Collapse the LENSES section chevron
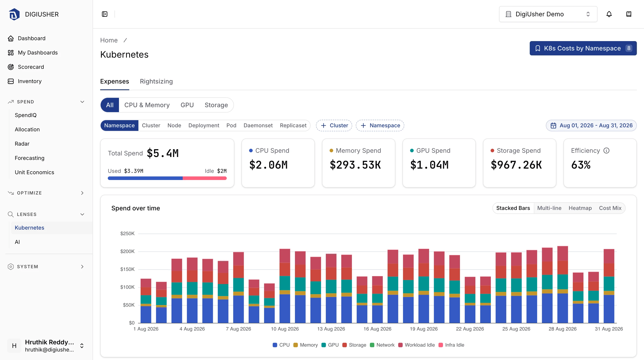 tap(82, 214)
